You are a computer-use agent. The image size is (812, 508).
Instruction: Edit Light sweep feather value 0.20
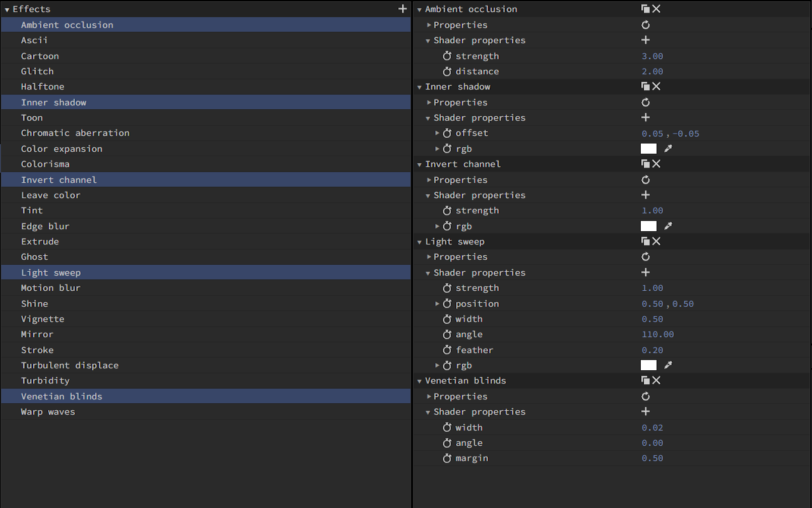coord(652,350)
